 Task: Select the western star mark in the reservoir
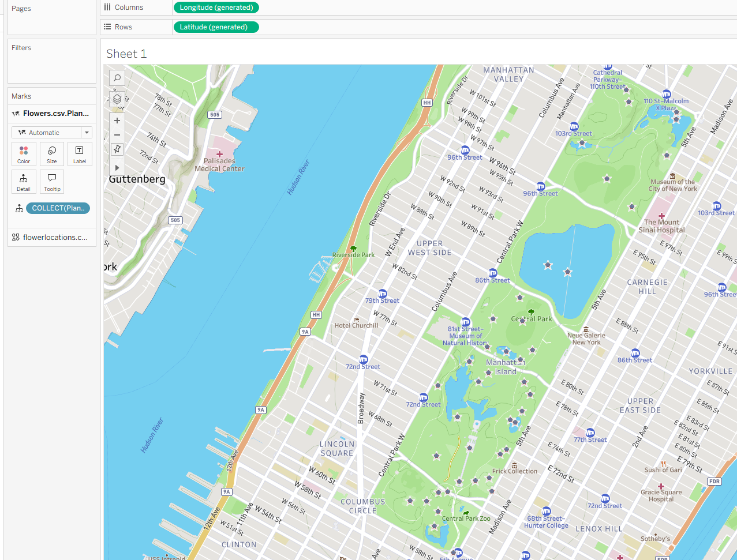[548, 265]
